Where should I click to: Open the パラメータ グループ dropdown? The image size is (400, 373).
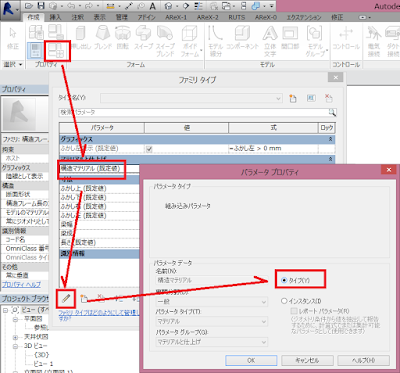click(212, 342)
